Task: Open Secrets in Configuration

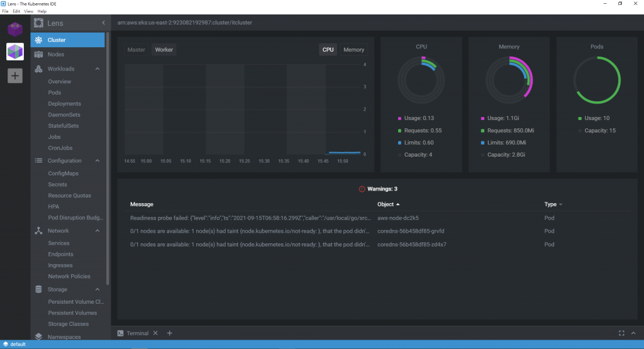Action: click(x=57, y=184)
